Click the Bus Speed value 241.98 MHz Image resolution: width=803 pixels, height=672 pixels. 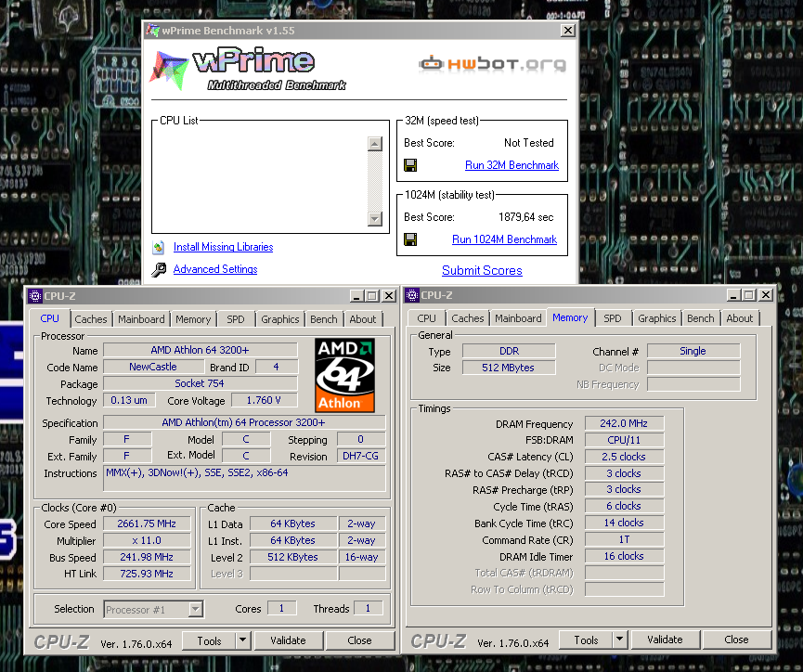pos(147,557)
